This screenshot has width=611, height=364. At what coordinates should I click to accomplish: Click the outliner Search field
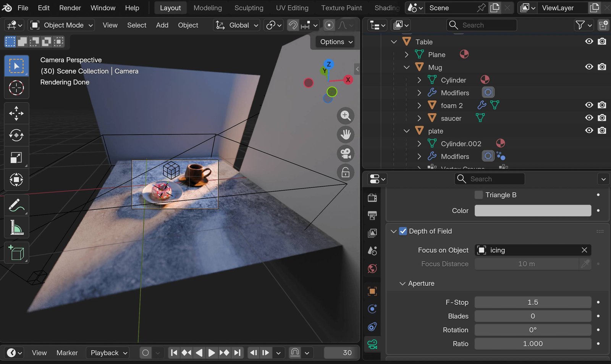coord(482,25)
